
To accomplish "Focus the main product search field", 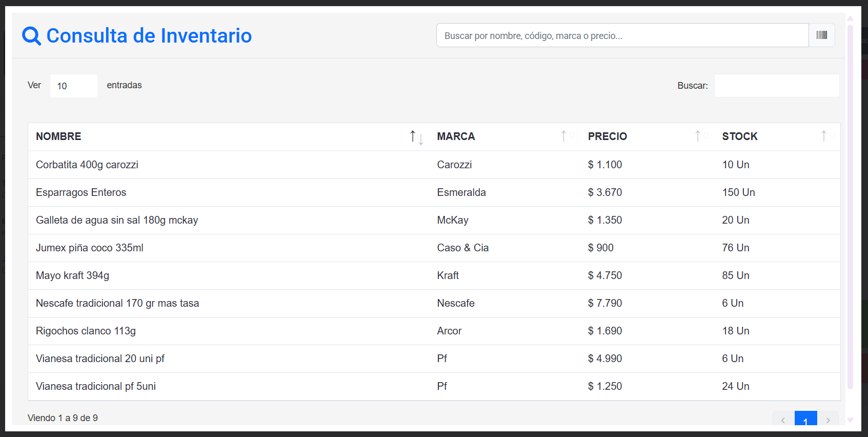I will point(622,35).
